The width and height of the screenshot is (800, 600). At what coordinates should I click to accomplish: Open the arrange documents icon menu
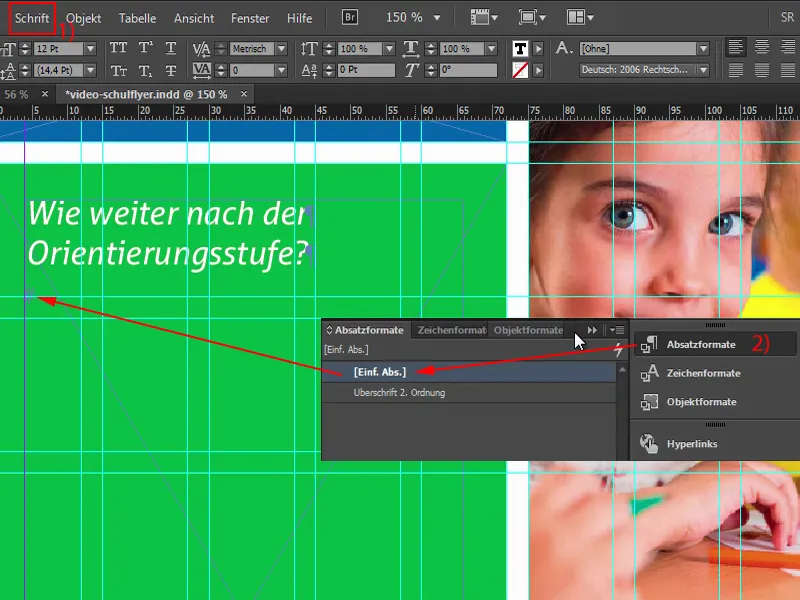tap(580, 18)
